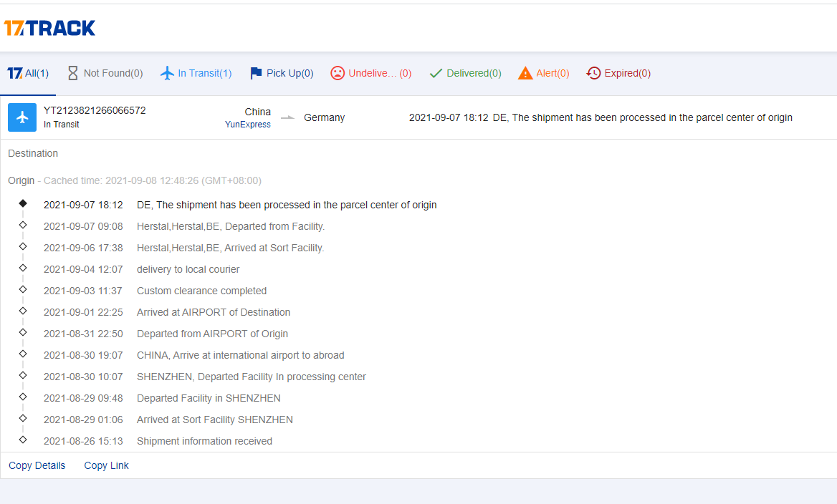
Task: Click the blue airplane status badge
Action: [x=22, y=117]
